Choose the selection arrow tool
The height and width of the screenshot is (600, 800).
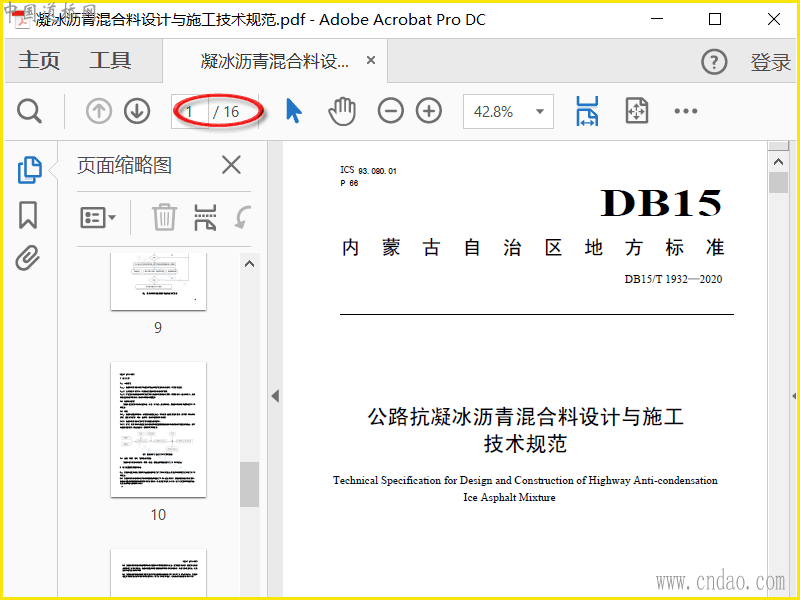[293, 111]
